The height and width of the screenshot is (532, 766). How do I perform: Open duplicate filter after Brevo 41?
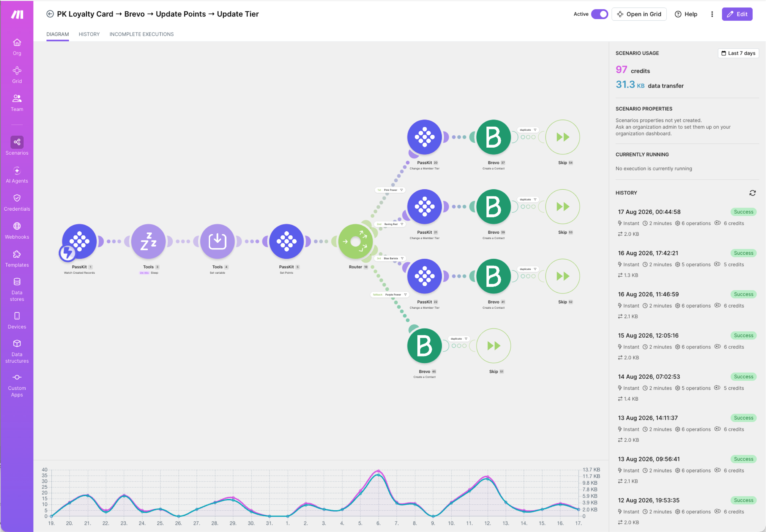tap(528, 269)
